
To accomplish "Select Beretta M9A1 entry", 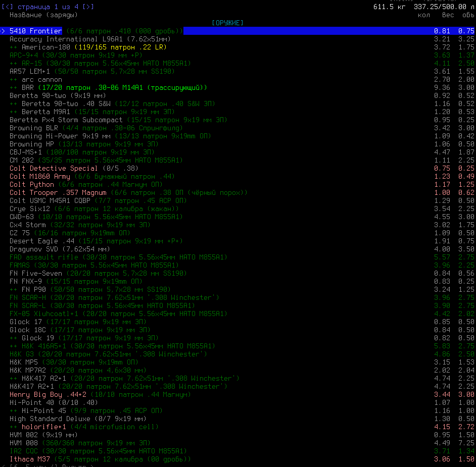I will [238, 112].
